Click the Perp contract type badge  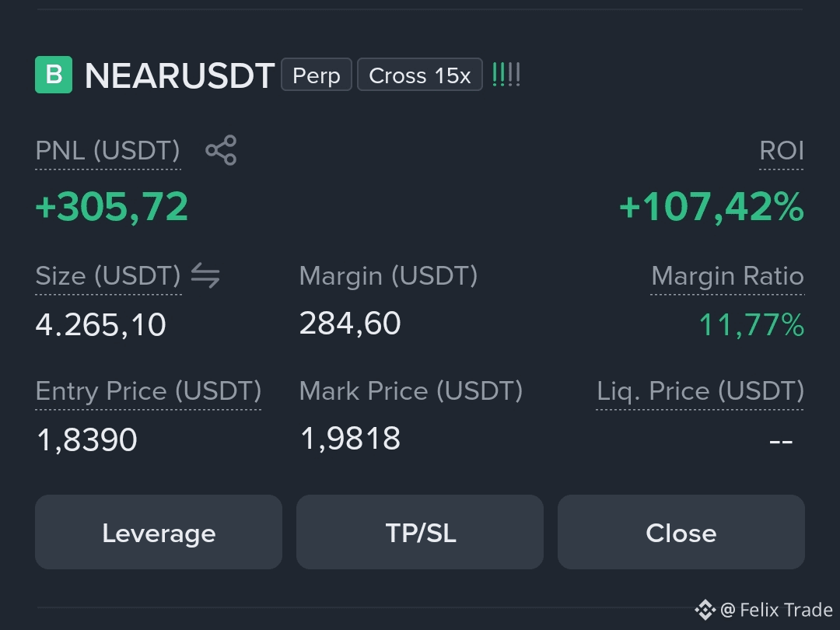click(x=317, y=75)
